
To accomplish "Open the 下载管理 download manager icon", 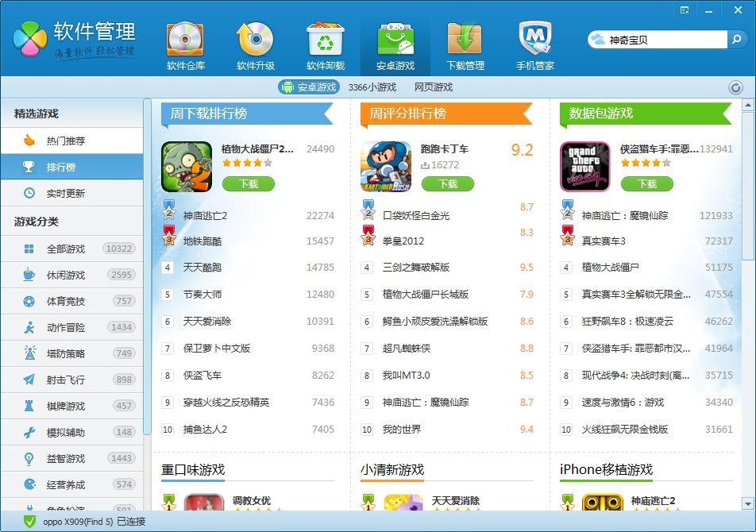I will pyautogui.click(x=465, y=40).
